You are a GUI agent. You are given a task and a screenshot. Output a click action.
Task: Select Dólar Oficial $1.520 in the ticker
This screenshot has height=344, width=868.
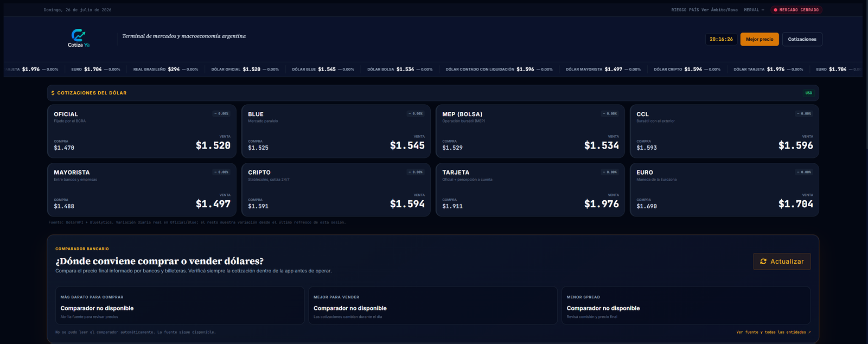coord(245,69)
